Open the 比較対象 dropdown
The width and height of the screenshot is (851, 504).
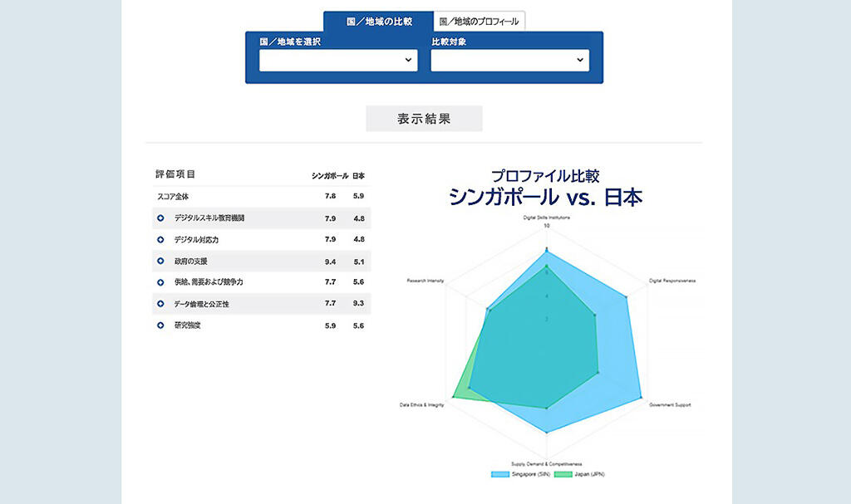tap(509, 61)
